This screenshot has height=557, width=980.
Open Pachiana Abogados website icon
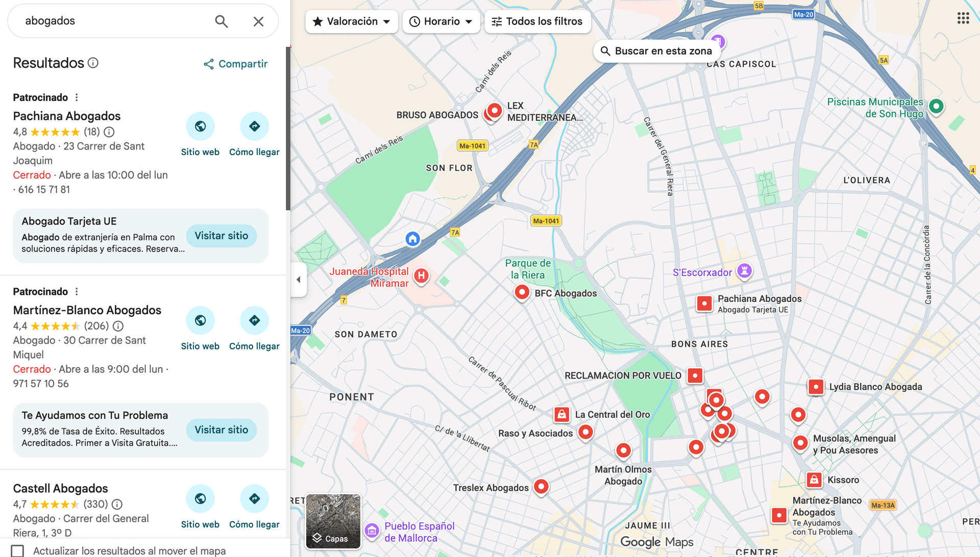[x=200, y=126]
